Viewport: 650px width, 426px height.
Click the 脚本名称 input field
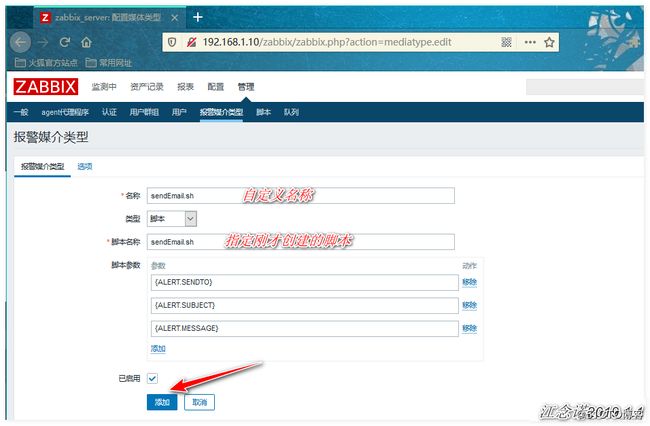tap(301, 242)
